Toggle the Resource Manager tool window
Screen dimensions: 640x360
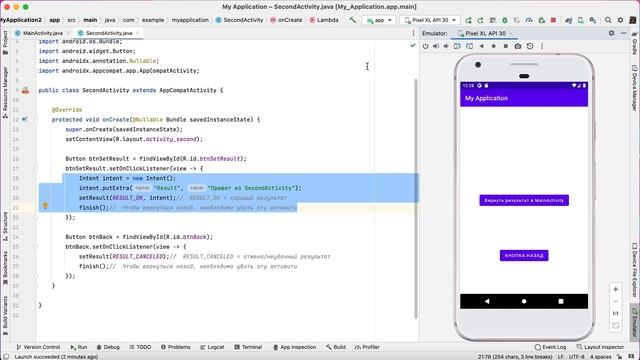5,93
